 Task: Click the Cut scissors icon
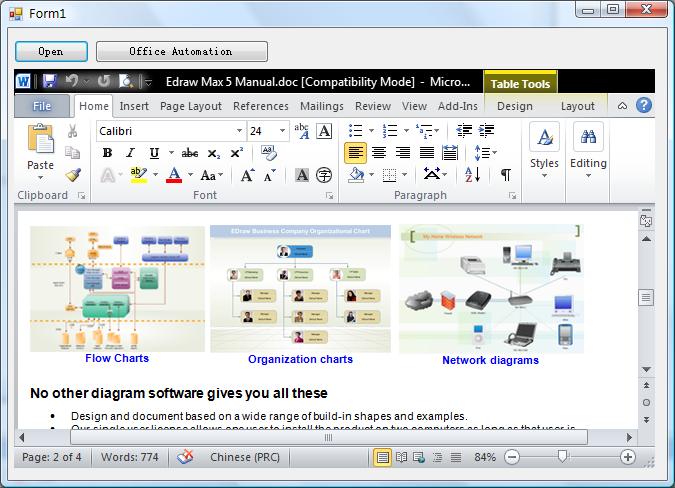[x=73, y=131]
